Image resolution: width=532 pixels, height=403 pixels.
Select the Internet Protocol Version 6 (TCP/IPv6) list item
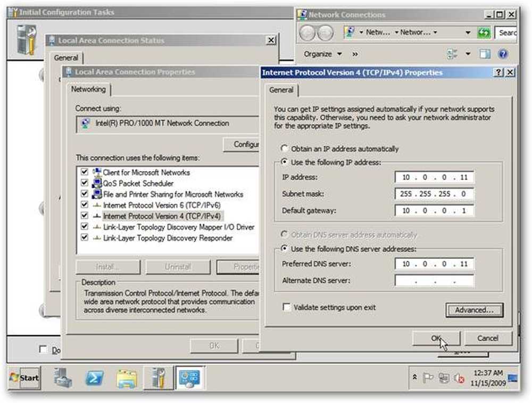162,205
